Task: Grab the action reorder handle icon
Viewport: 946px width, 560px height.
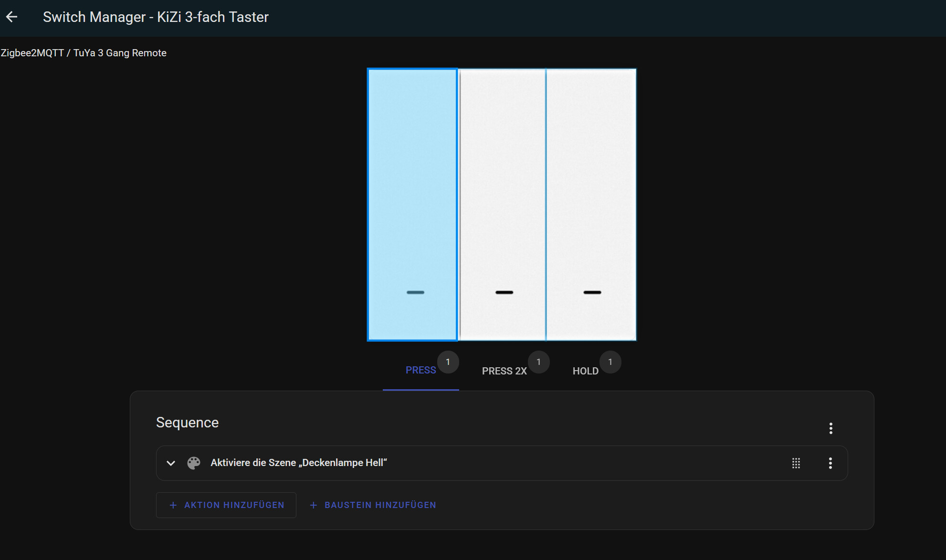Action: pyautogui.click(x=796, y=463)
